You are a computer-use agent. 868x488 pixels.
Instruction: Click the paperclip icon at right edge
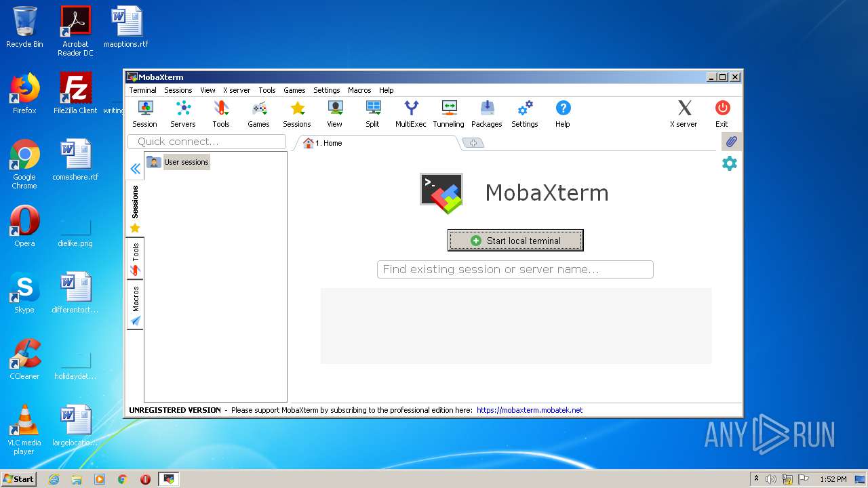point(731,142)
